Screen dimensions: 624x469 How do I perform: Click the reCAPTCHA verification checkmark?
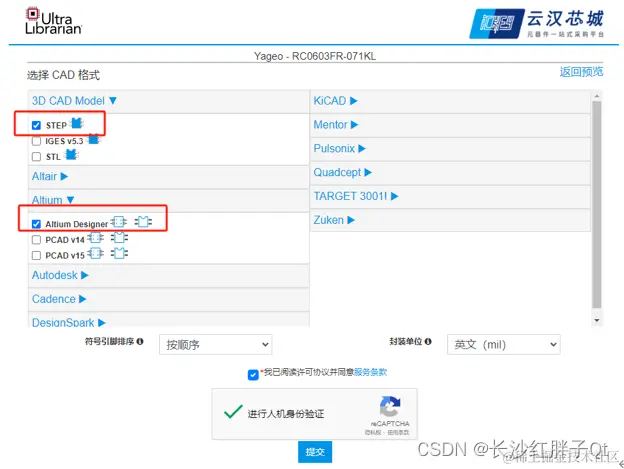(x=233, y=412)
